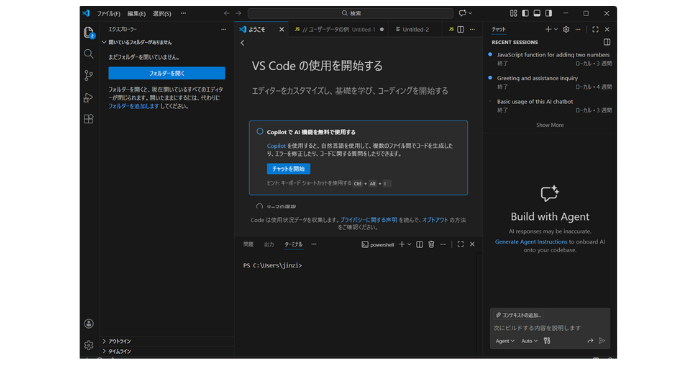This screenshot has width=698, height=365.
Task: Open the Run and Debug view
Action: tap(89, 97)
